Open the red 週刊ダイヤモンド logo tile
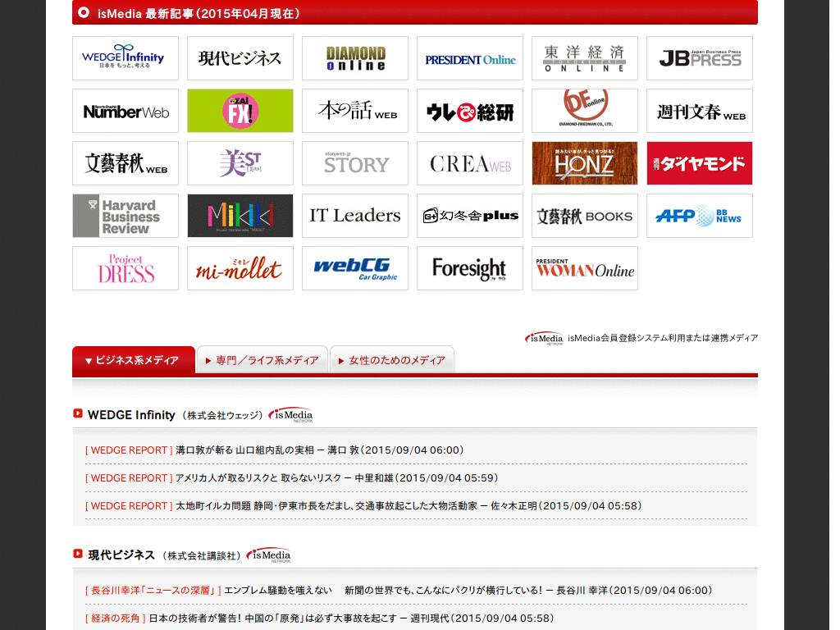Viewport: 840px width, 630px height. point(700,163)
